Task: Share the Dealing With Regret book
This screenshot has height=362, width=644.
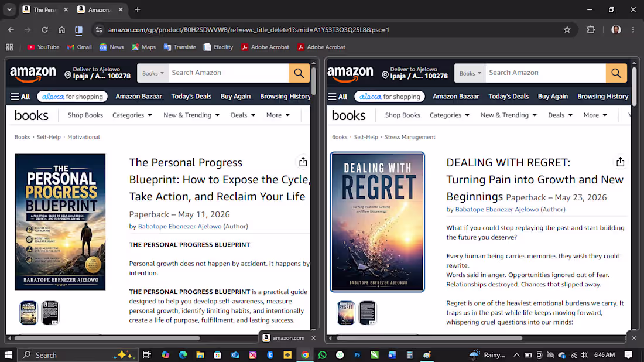Action: pyautogui.click(x=620, y=162)
